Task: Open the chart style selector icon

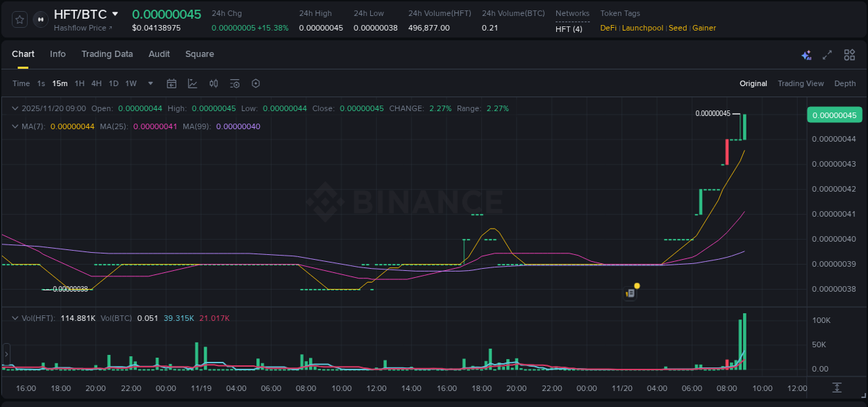Action: click(x=191, y=83)
